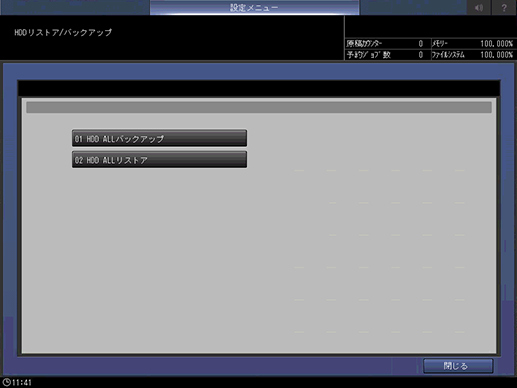Click the 11:41 time display
Viewport: 517px width, 388px height.
pyautogui.click(x=22, y=382)
